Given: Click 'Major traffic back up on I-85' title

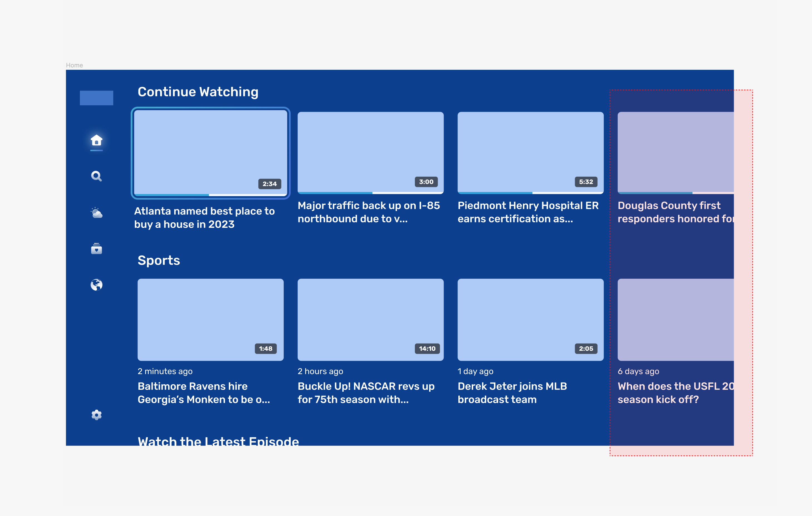Looking at the screenshot, I should pos(369,212).
